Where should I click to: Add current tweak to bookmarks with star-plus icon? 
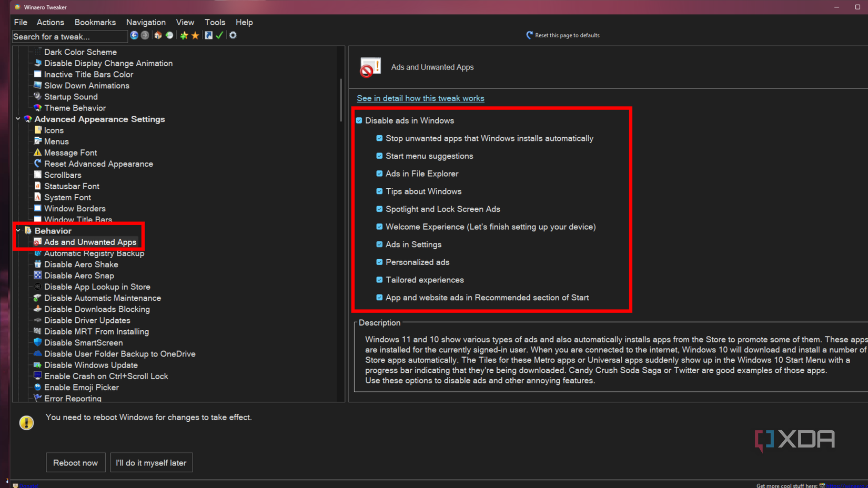(184, 35)
